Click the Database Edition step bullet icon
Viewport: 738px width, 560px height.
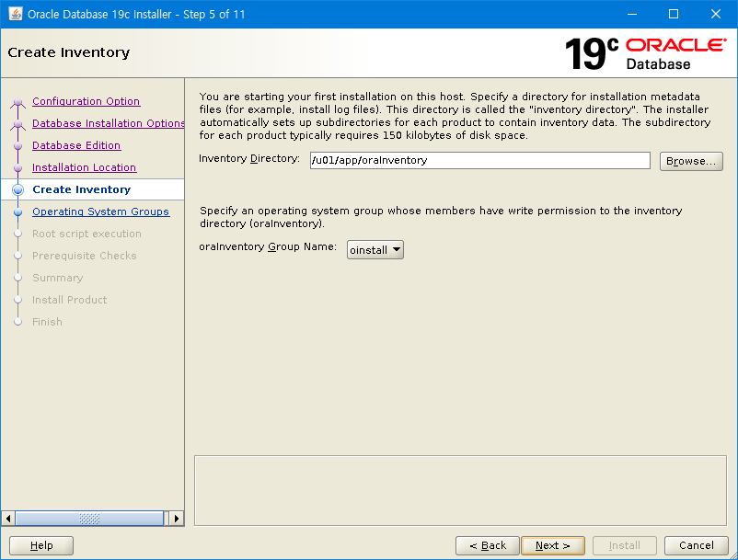click(17, 145)
